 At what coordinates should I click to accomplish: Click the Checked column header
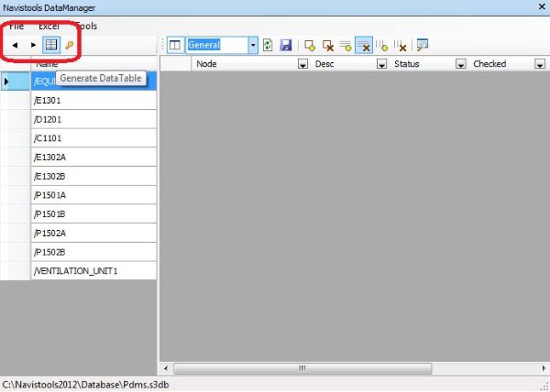pyautogui.click(x=495, y=65)
